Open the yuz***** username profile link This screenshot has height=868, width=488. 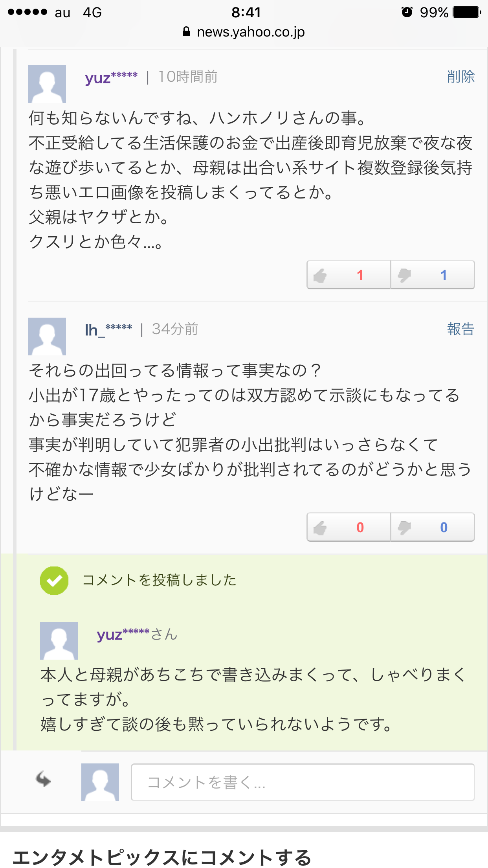(111, 77)
